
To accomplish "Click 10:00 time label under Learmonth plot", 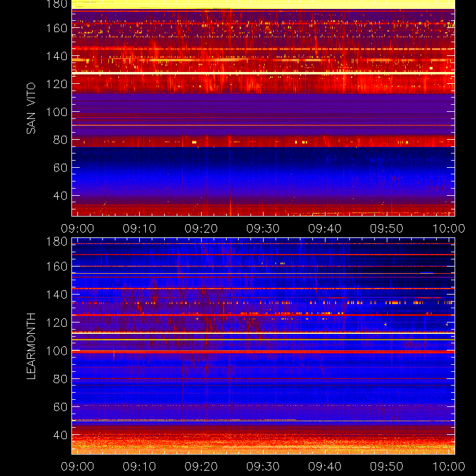I will pyautogui.click(x=449, y=466).
